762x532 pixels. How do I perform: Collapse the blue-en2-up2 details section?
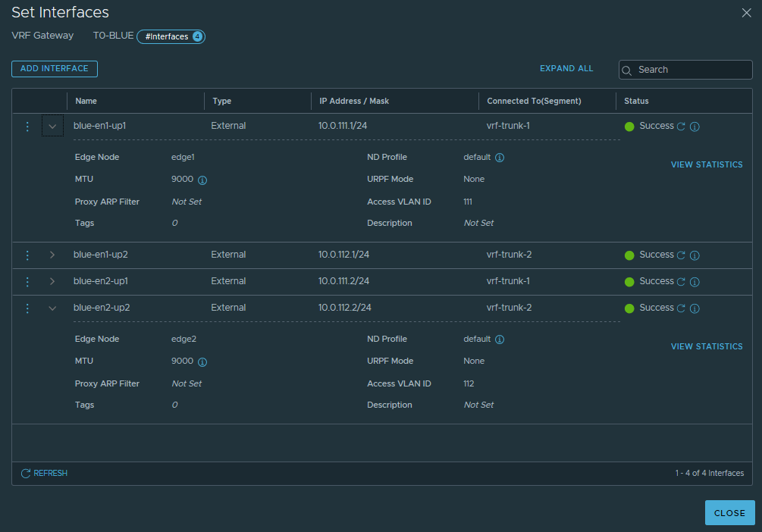point(51,308)
